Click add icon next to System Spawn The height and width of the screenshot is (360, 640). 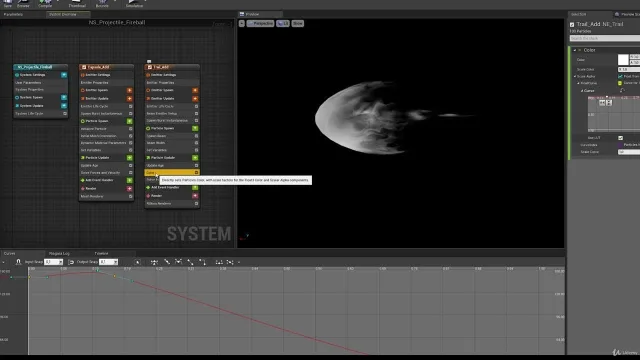(64, 97)
